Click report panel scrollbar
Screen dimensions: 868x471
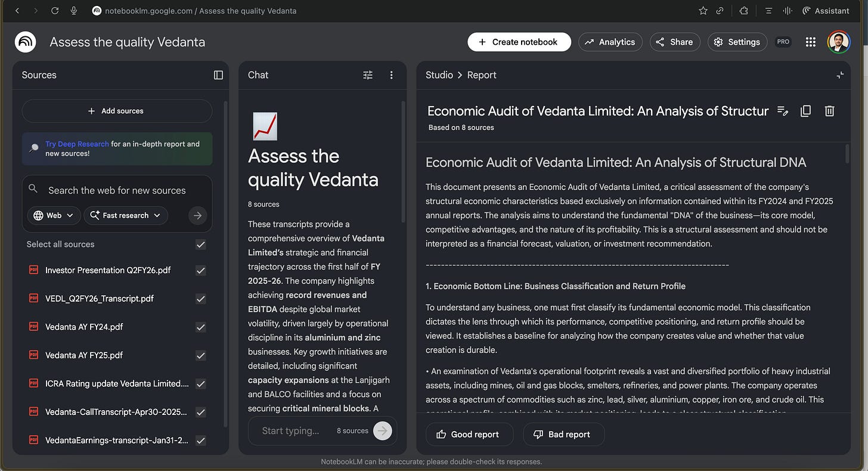[847, 153]
